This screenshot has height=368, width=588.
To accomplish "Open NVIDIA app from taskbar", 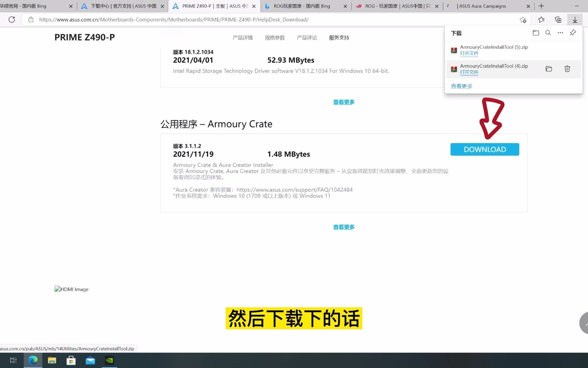I will 109,360.
